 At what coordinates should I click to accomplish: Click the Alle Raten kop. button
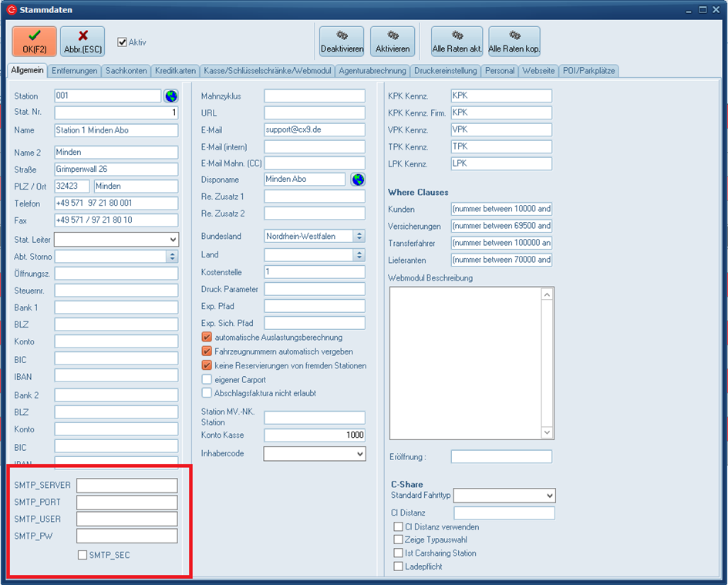(x=514, y=42)
